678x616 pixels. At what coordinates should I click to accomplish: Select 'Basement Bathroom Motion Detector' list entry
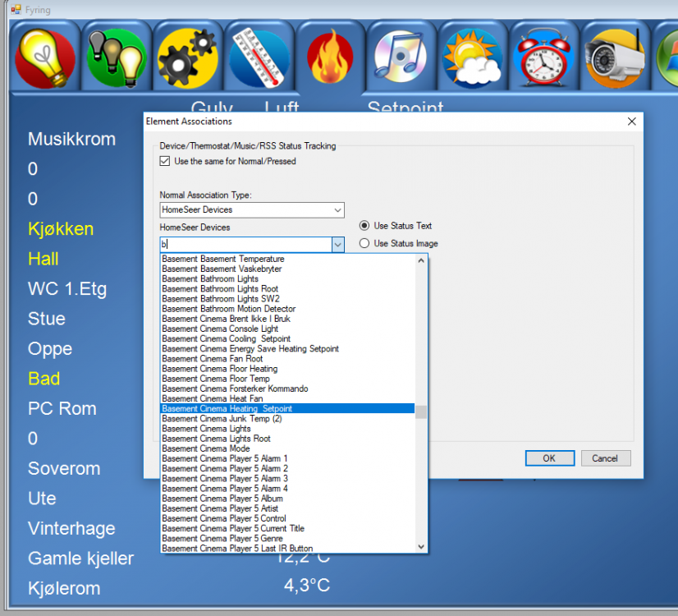point(229,309)
